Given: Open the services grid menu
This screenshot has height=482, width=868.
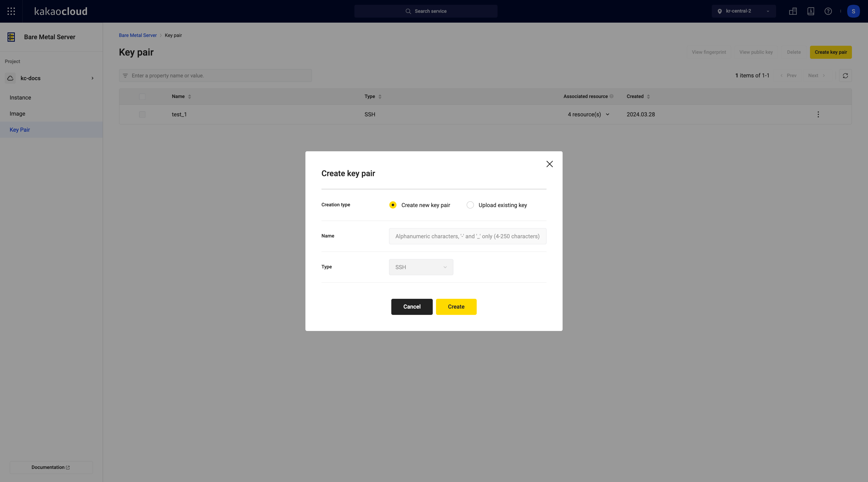Looking at the screenshot, I should pyautogui.click(x=11, y=11).
